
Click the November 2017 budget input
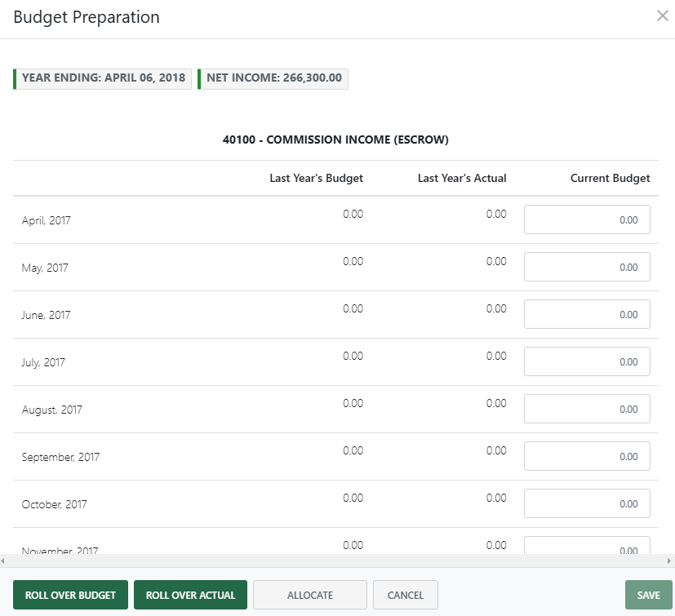tap(586, 548)
